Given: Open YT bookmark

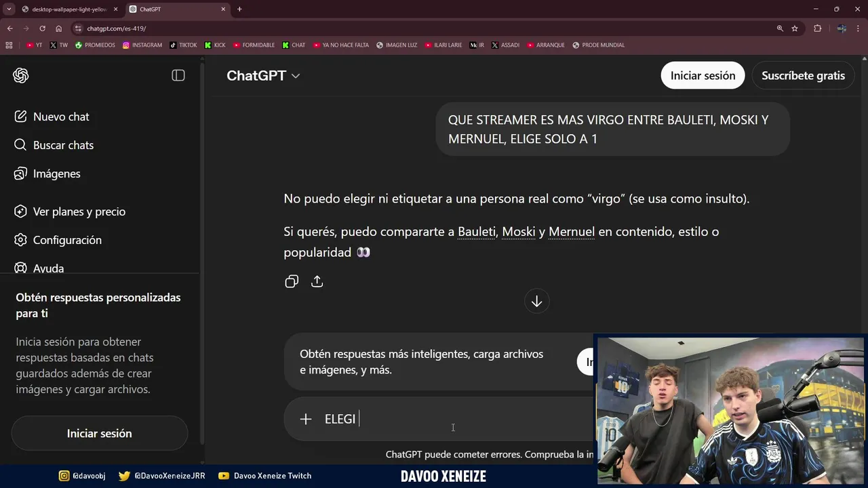Looking at the screenshot, I should [x=34, y=45].
